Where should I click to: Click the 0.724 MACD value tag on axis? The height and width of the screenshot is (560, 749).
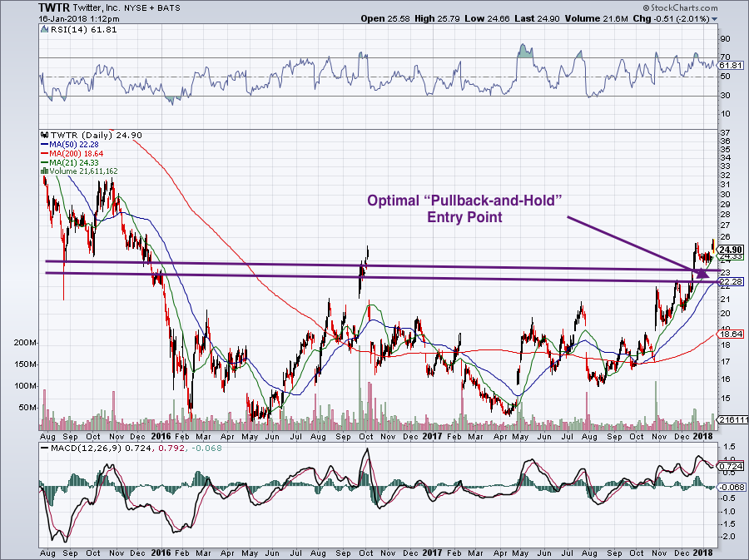click(731, 466)
